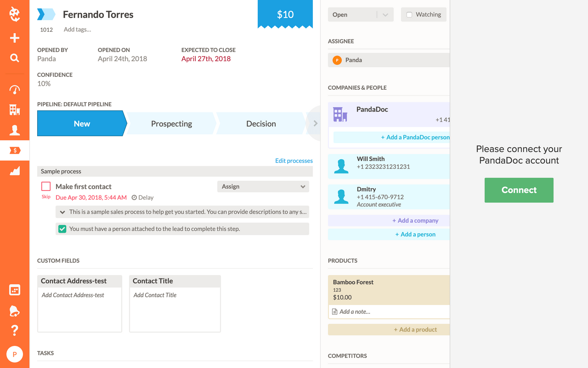Open the people icon in sidebar
The width and height of the screenshot is (588, 368).
[x=15, y=130]
